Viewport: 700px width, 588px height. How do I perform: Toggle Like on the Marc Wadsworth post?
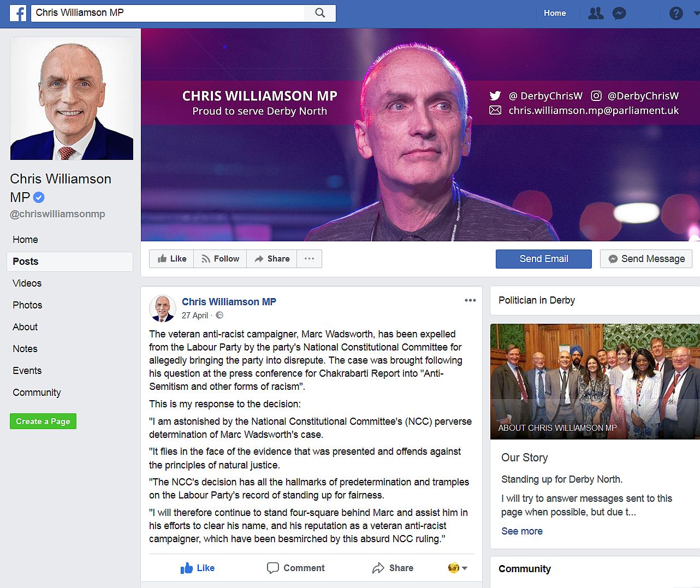pos(197,568)
